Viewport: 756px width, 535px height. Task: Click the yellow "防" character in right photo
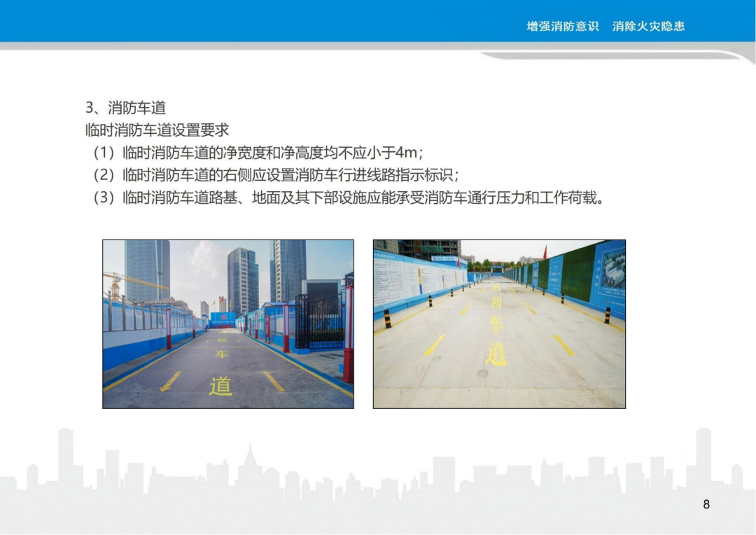tap(497, 303)
